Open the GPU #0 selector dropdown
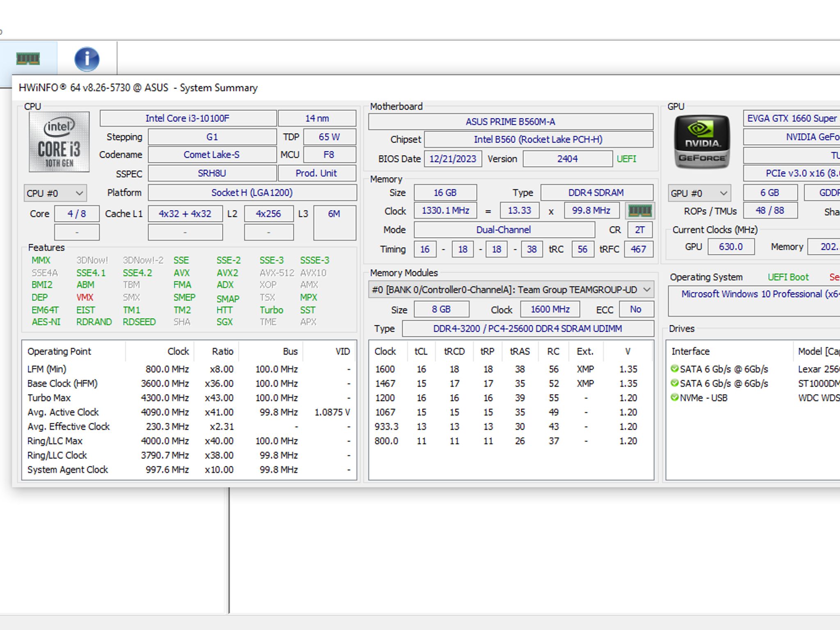Viewport: 840px width, 630px height. coord(699,193)
